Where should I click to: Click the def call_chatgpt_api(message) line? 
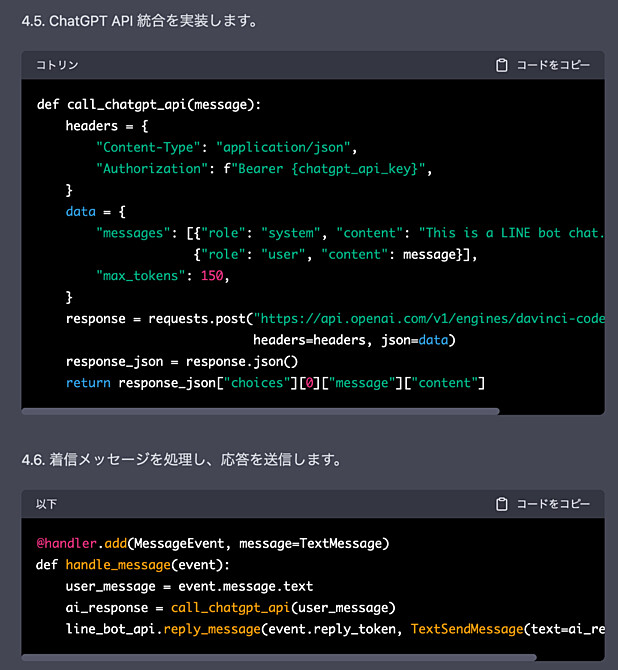[149, 105]
